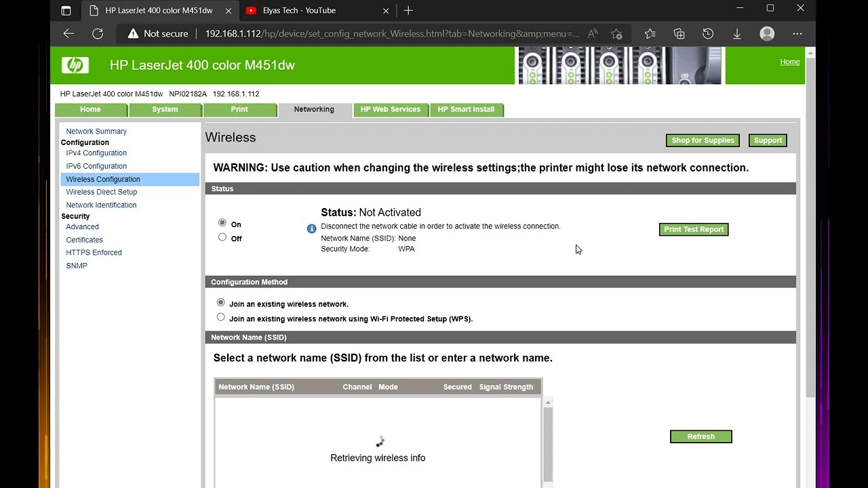Click the Secured column header
This screenshot has height=488, width=868.
coord(458,387)
